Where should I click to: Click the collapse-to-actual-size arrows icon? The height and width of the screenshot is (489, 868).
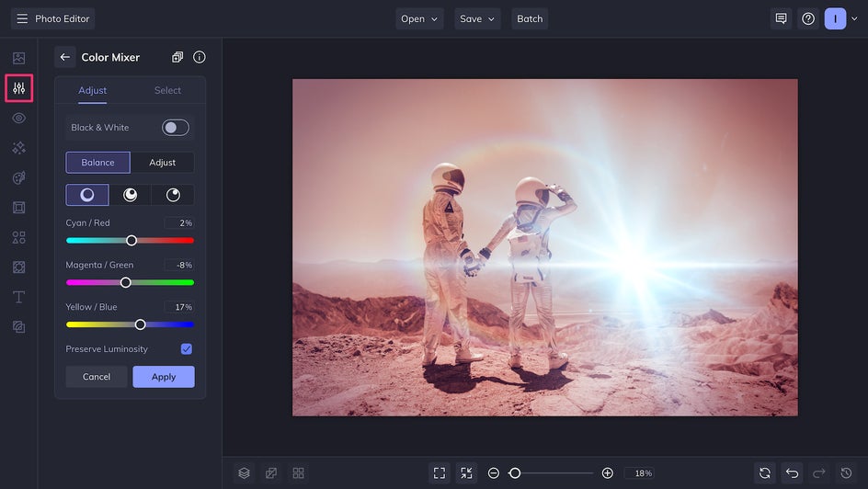[467, 473]
